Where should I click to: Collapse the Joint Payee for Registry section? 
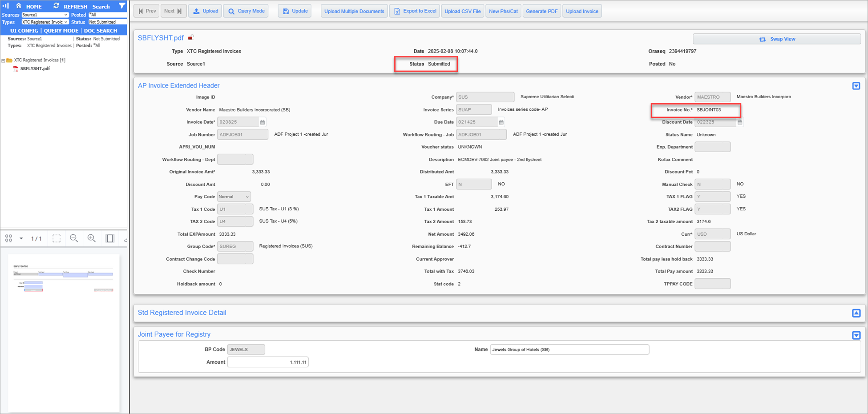tap(856, 335)
